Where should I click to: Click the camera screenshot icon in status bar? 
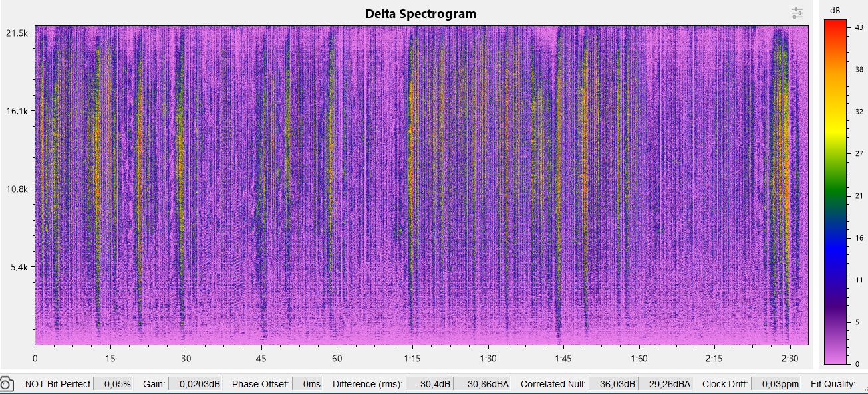point(7,384)
